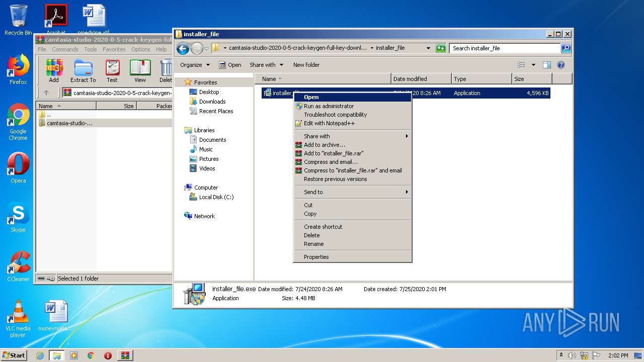This screenshot has height=362, width=644.
Task: Click Explorer back navigation button
Action: pos(183,48)
